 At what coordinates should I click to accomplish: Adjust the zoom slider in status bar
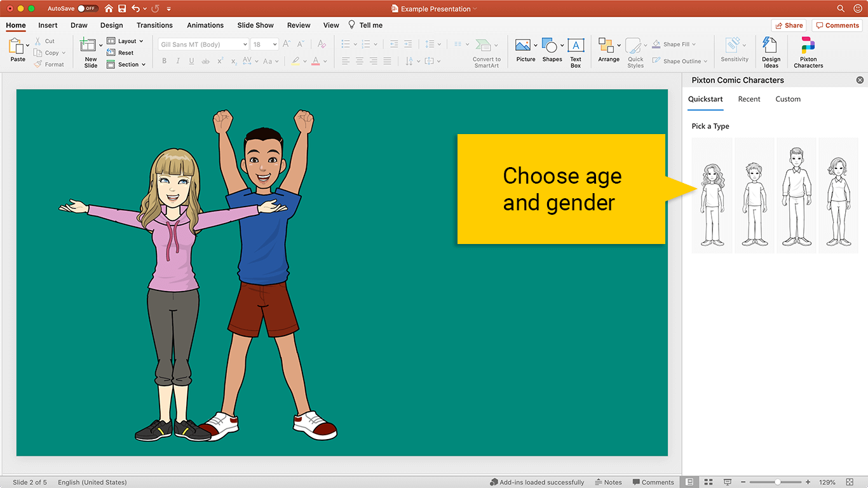[777, 482]
